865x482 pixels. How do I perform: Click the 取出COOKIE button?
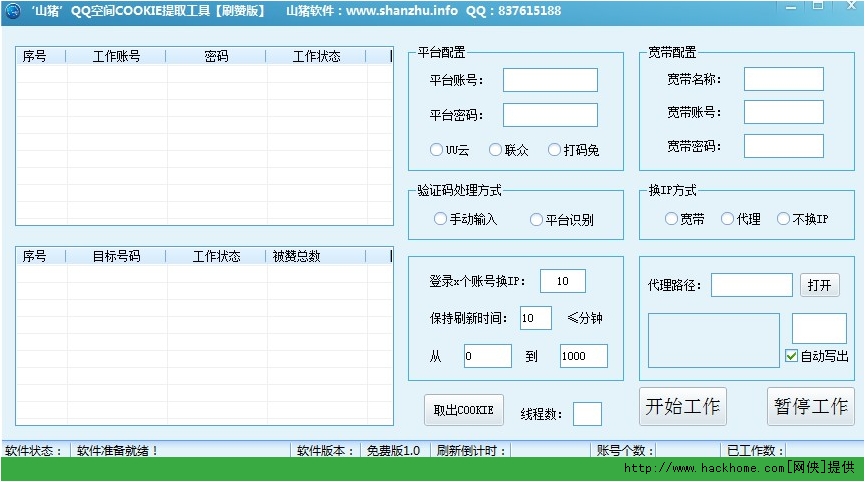[463, 410]
